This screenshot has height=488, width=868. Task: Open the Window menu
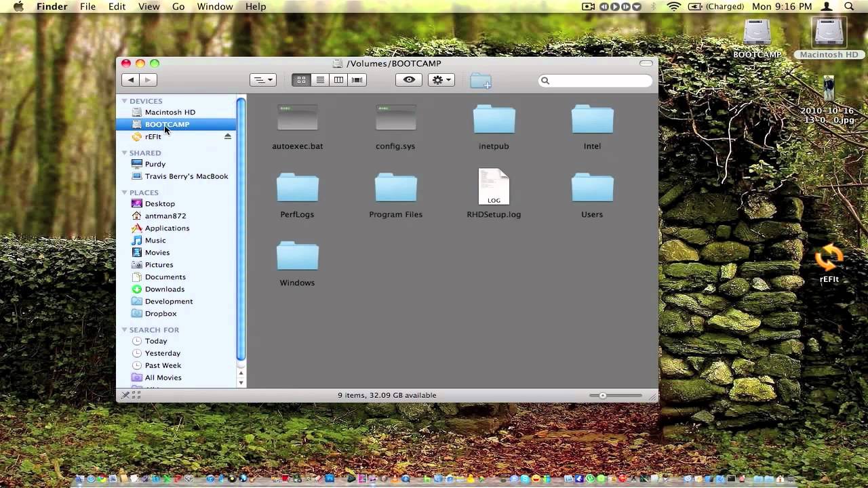click(215, 7)
